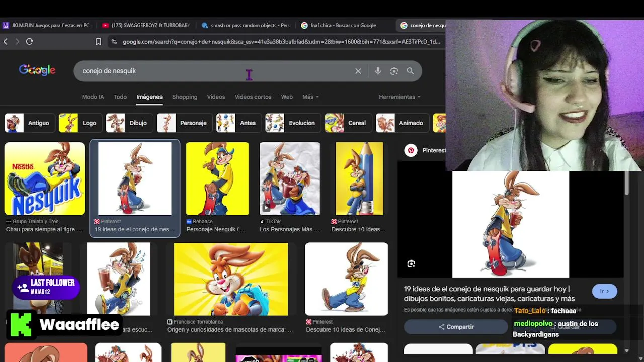Filter images by the Logo chip
The height and width of the screenshot is (362, 644).
click(x=79, y=123)
